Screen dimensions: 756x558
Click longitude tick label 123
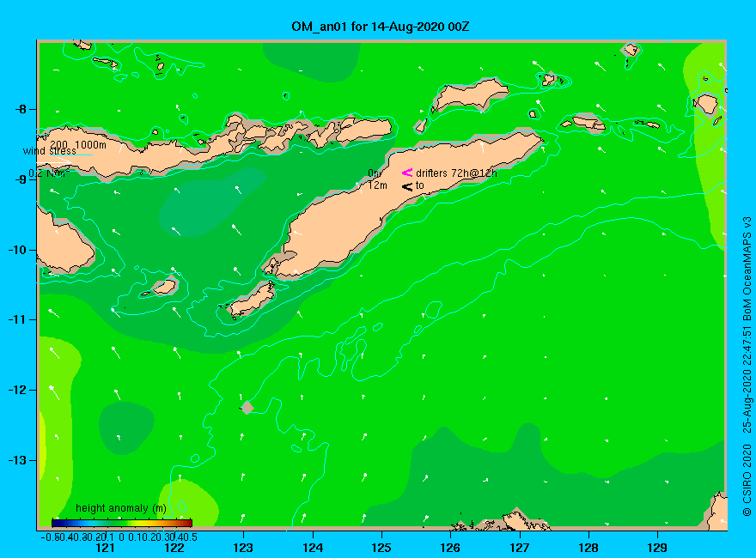(x=243, y=548)
